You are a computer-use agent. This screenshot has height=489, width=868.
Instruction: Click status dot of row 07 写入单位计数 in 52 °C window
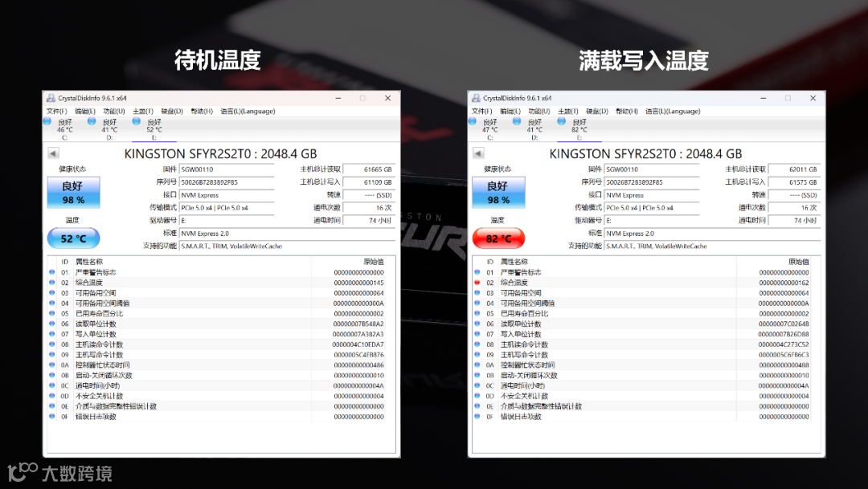click(x=52, y=334)
